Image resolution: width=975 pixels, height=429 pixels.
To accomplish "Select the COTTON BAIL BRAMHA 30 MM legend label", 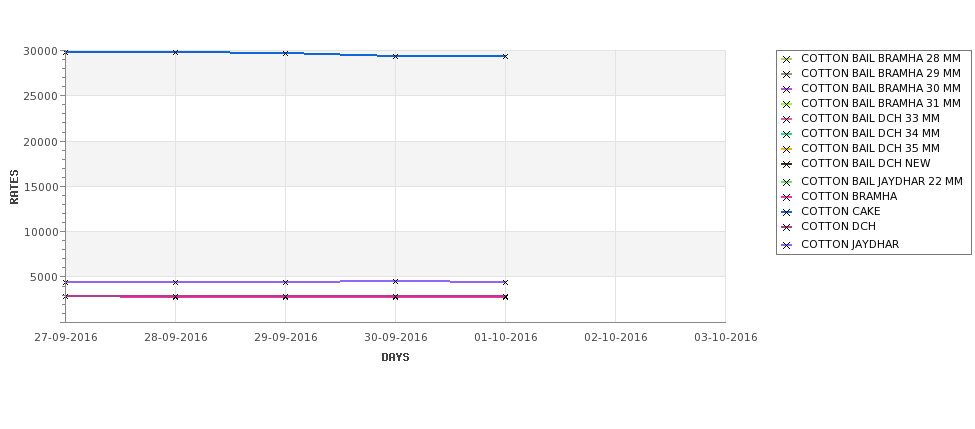I will (x=880, y=88).
